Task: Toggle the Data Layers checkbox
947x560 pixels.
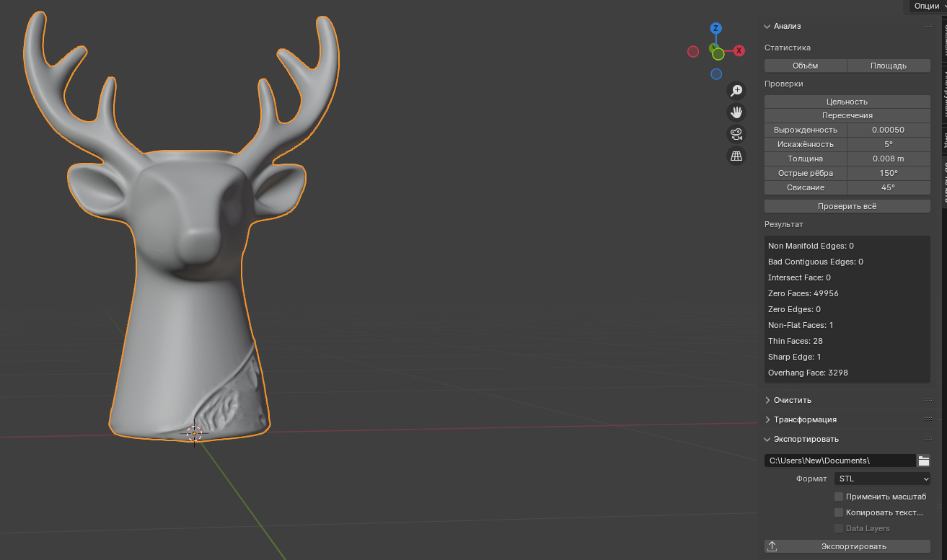Action: [839, 528]
